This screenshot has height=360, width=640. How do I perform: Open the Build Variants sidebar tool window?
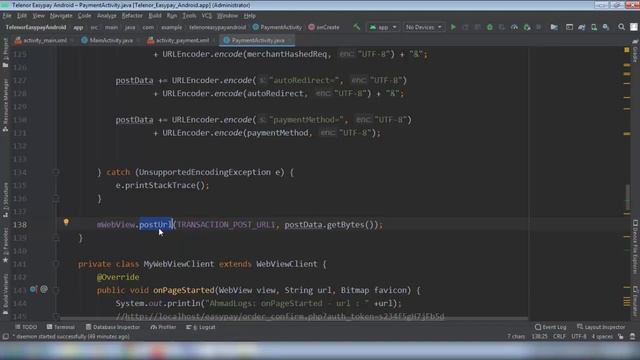pos(5,294)
